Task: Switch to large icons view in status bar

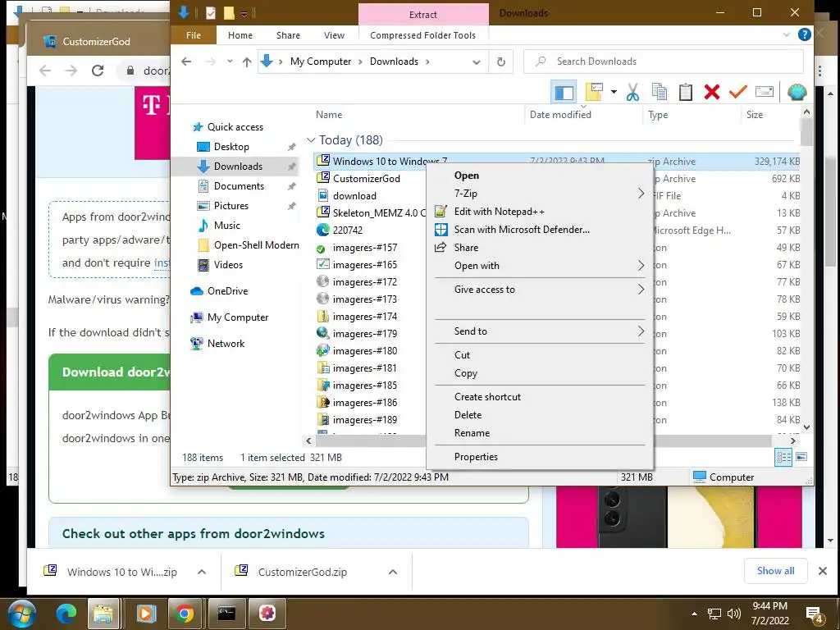Action: pyautogui.click(x=801, y=458)
